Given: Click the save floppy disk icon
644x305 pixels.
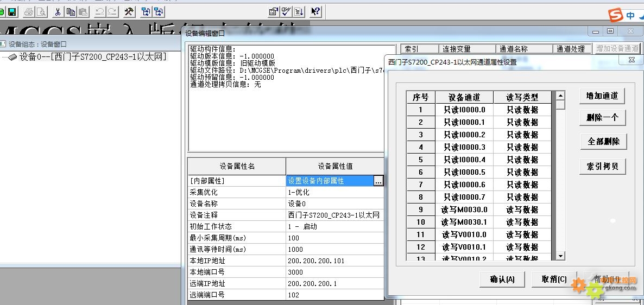Looking at the screenshot, I should click(12, 11).
